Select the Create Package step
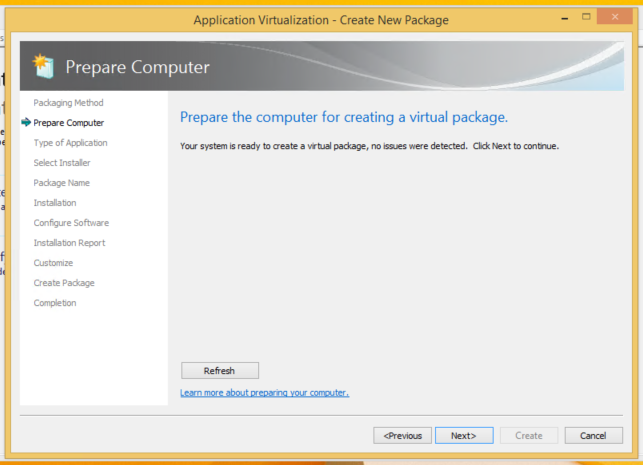 click(x=64, y=283)
